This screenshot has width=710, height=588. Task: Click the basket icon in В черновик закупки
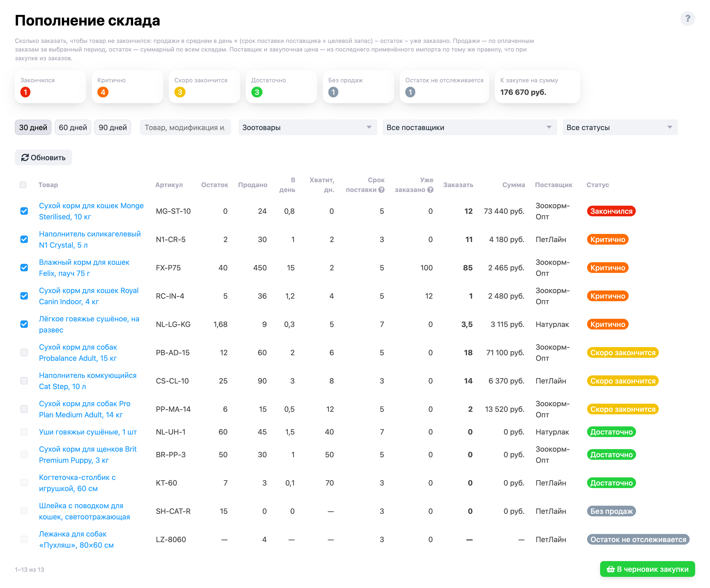[611, 569]
